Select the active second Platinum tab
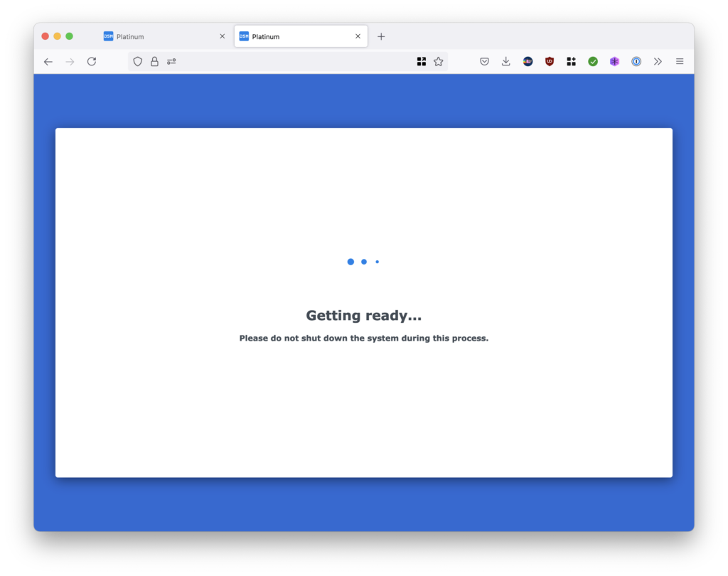Image resolution: width=728 pixels, height=576 pixels. (x=301, y=36)
